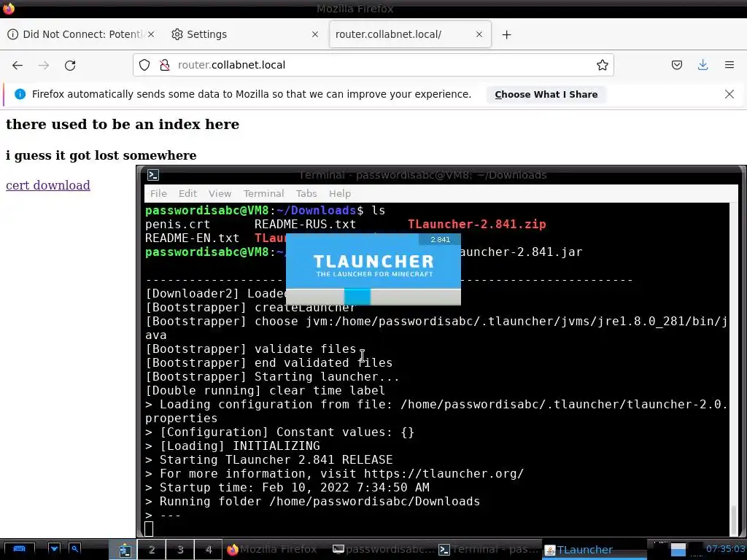Screen dimensions: 747x560
Task: Switch to workspace 3 in the taskbar
Action: click(x=180, y=550)
